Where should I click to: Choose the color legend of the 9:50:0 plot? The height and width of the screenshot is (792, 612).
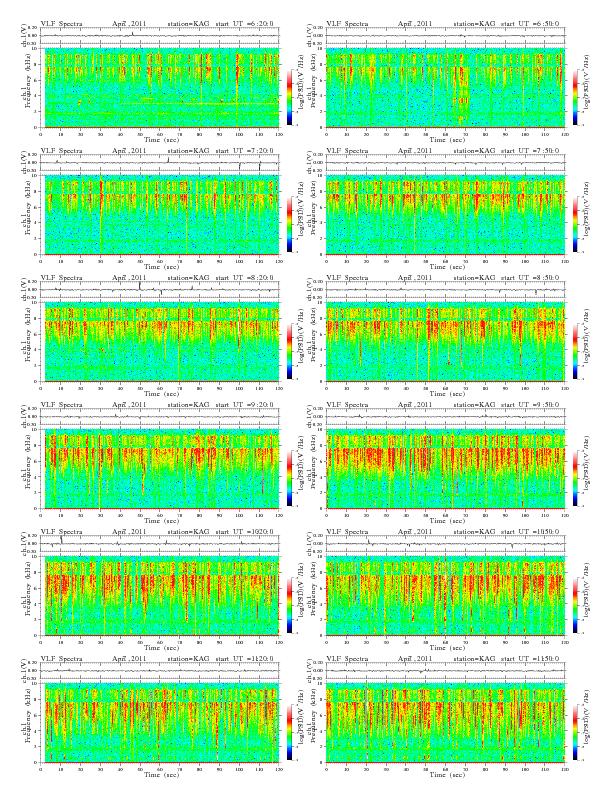click(576, 478)
